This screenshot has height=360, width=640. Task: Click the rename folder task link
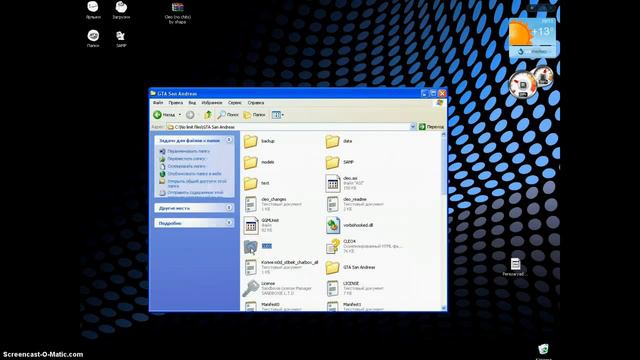[x=188, y=151]
